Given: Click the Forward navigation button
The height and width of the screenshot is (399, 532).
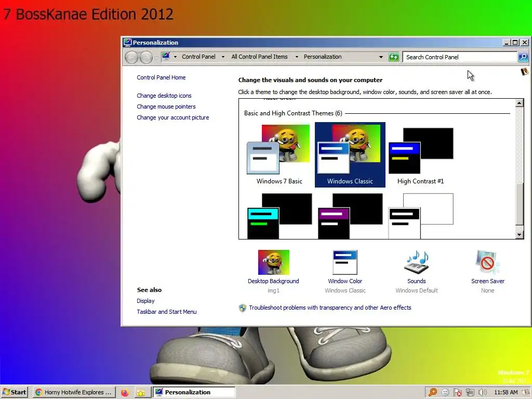Looking at the screenshot, I should 146,57.
